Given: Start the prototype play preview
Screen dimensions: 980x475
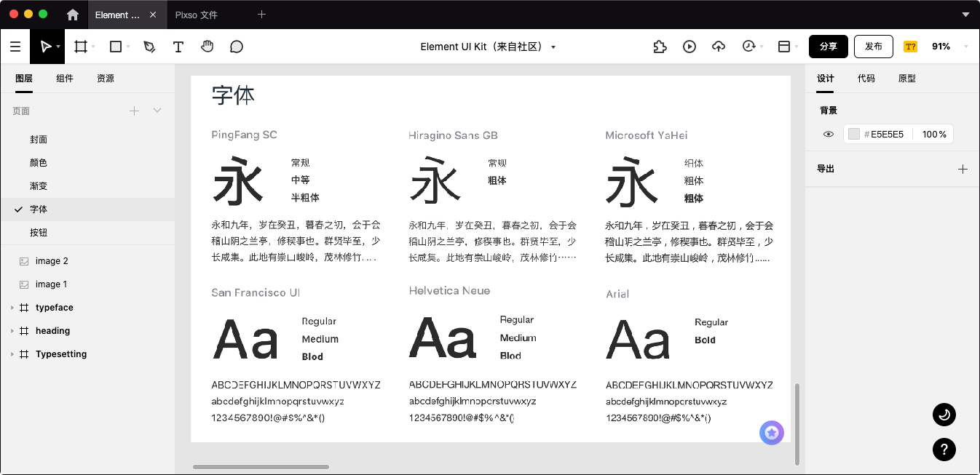Looking at the screenshot, I should pyautogui.click(x=689, y=47).
